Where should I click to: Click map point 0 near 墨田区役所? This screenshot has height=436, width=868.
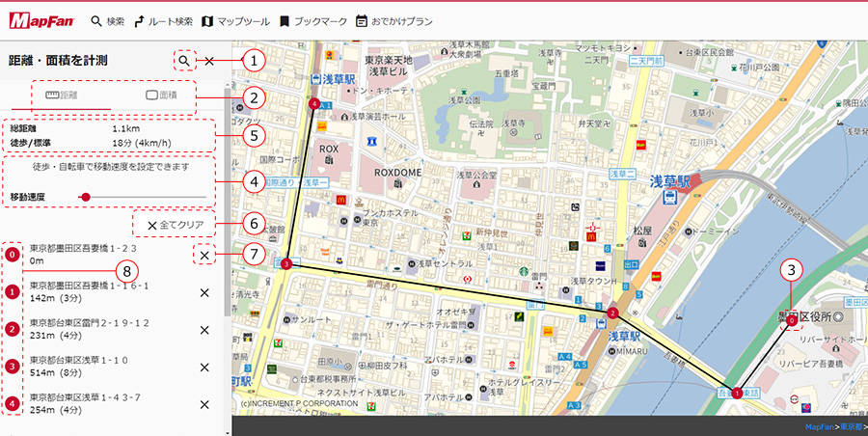[x=792, y=320]
